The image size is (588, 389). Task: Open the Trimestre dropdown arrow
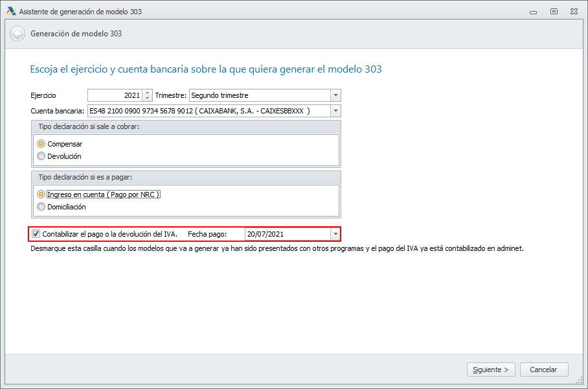pos(335,95)
